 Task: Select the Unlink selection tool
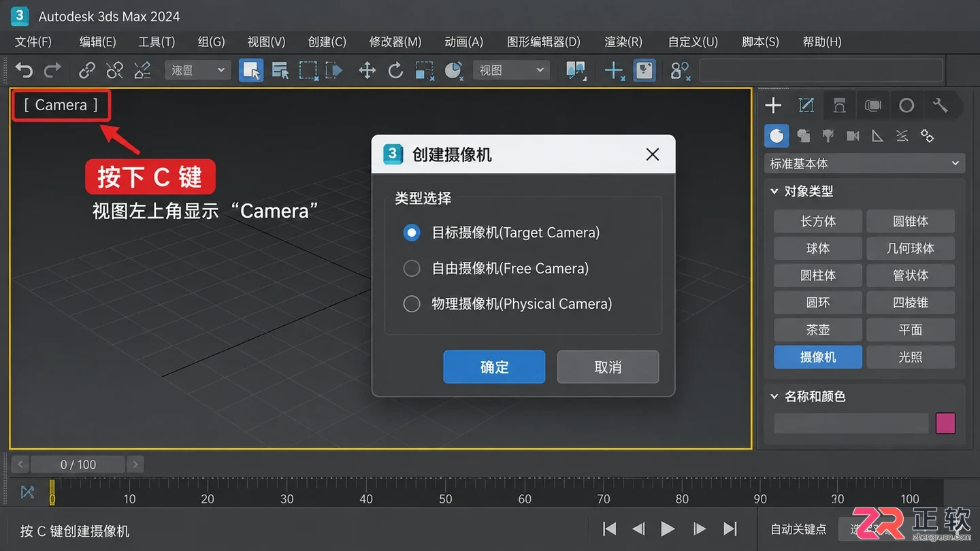coord(115,70)
